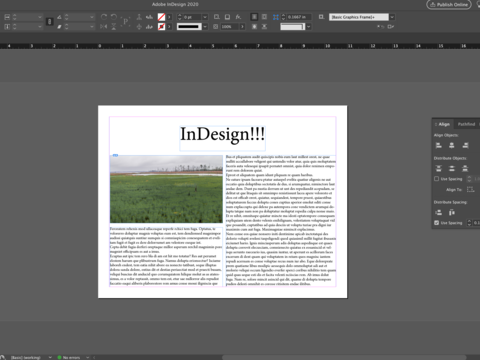
Task: Select the right column text frame
Action: [x=281, y=220]
